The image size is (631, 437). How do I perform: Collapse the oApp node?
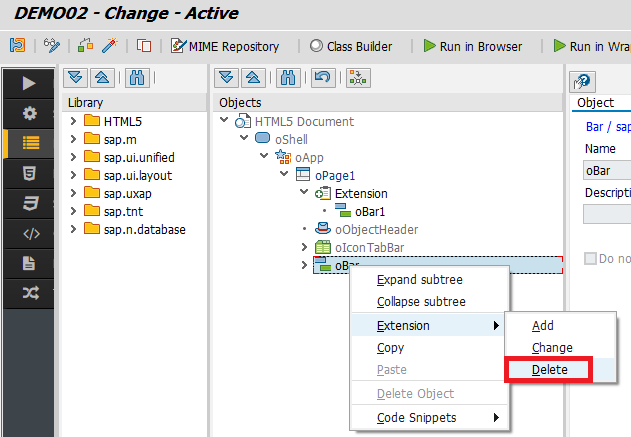[x=264, y=156]
